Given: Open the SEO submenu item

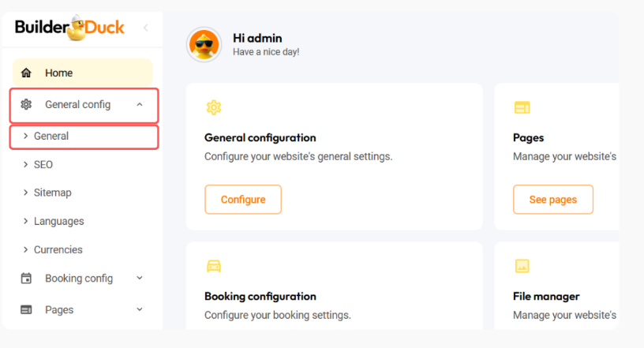Looking at the screenshot, I should pos(43,165).
